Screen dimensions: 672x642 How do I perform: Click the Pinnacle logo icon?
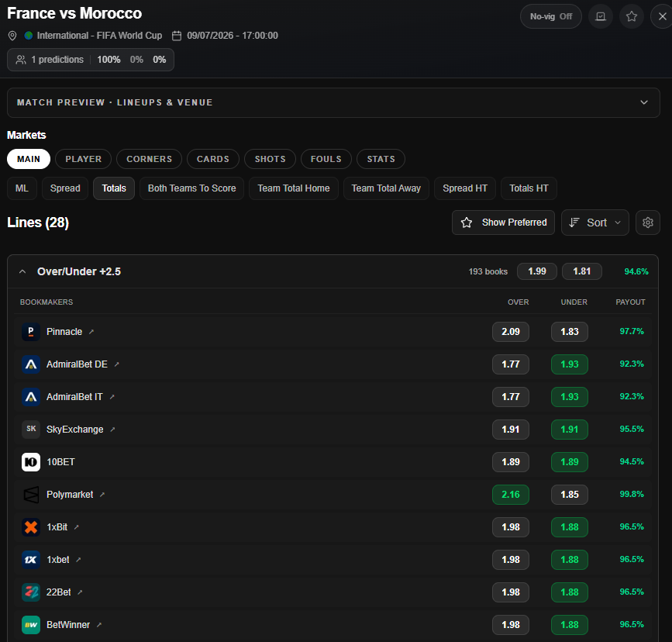coord(31,332)
